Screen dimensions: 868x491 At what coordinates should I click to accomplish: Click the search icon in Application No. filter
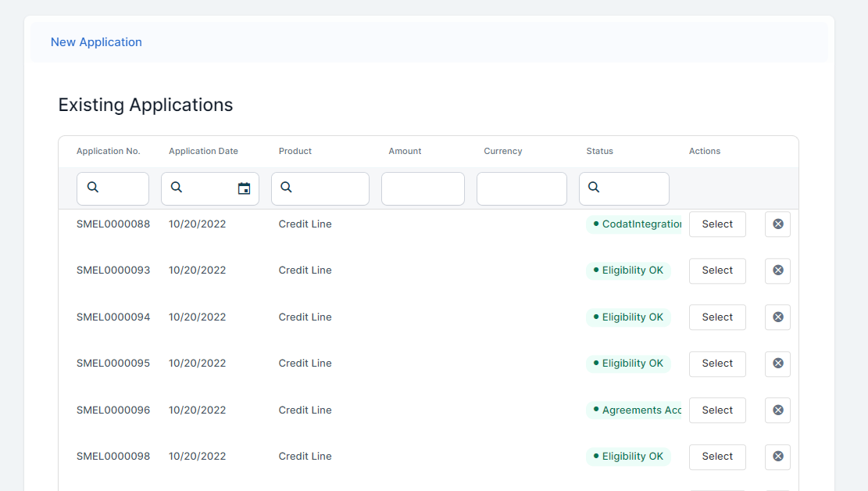pos(93,188)
